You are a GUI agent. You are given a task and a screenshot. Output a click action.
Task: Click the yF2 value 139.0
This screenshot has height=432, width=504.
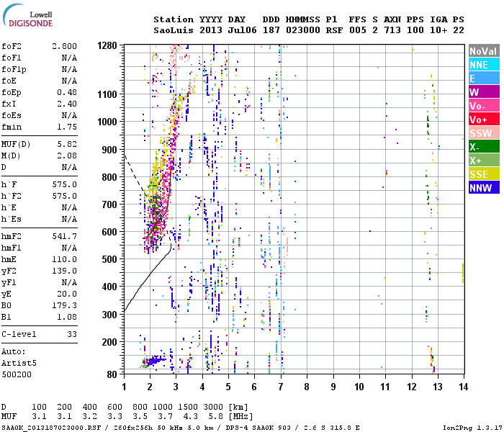pos(64,271)
